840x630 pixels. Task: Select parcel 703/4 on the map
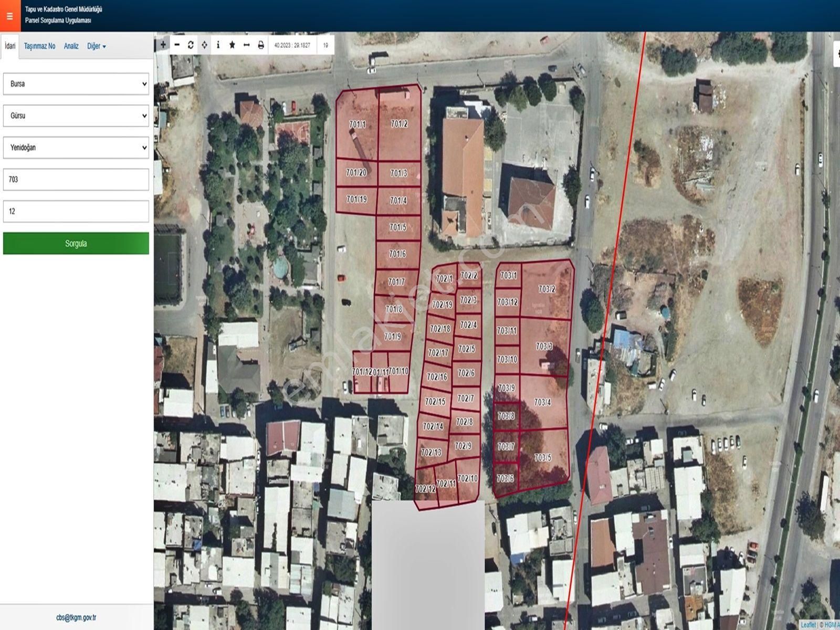click(542, 402)
